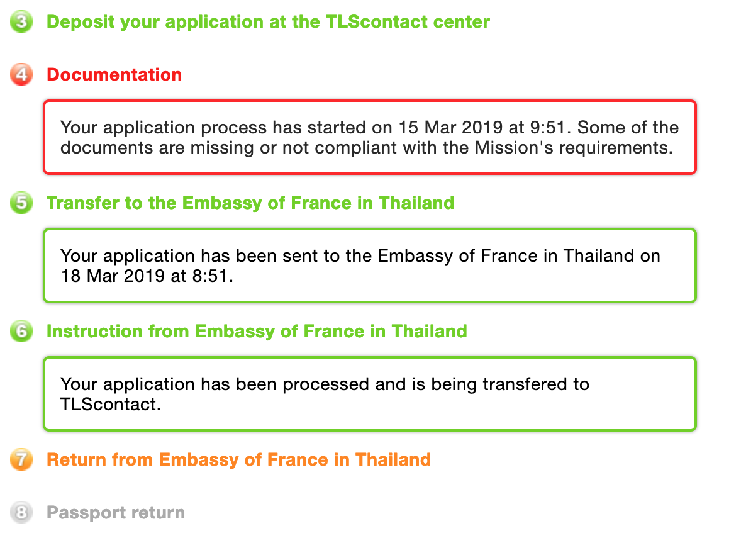This screenshot has height=560, width=741.
Task: Click the red step 4 number icon
Action: coord(21,75)
